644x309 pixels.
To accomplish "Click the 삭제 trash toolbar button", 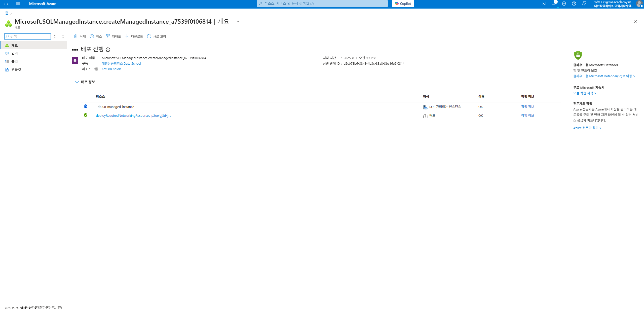I will [80, 36].
